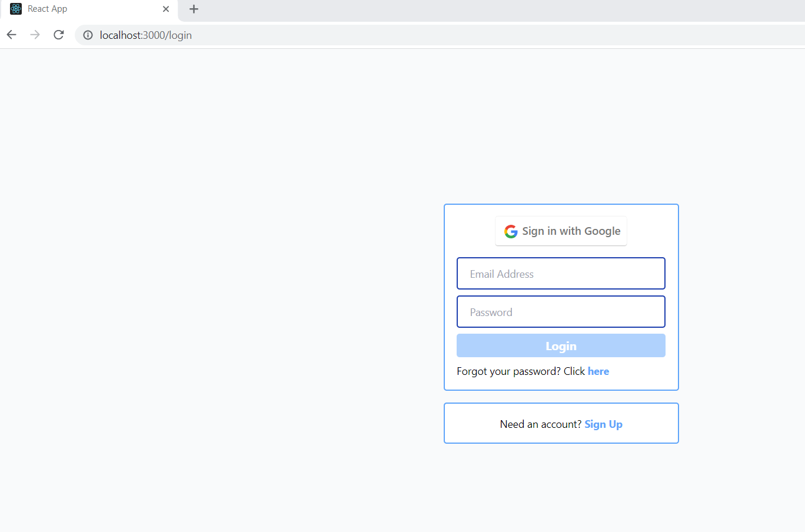Image resolution: width=805 pixels, height=532 pixels.
Task: Follow the Sign Up link
Action: tap(603, 424)
